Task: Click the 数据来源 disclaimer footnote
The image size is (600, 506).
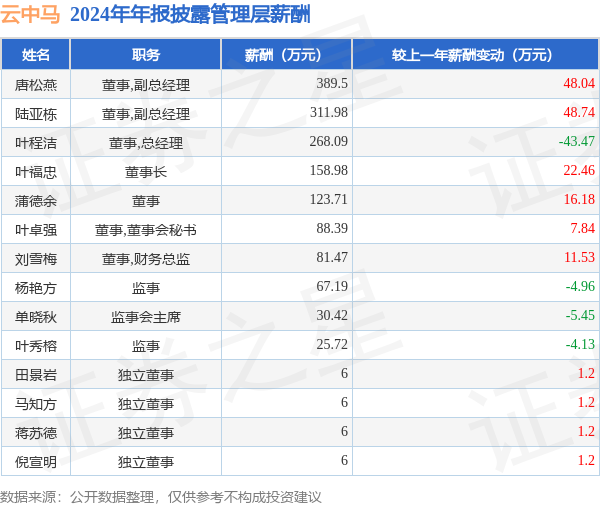Action: pos(161,497)
